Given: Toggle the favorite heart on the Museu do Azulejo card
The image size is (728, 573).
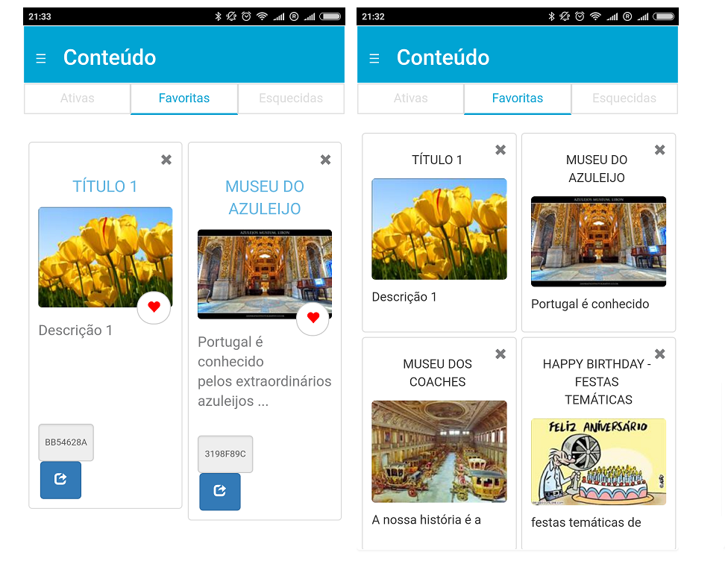Looking at the screenshot, I should click(x=313, y=318).
